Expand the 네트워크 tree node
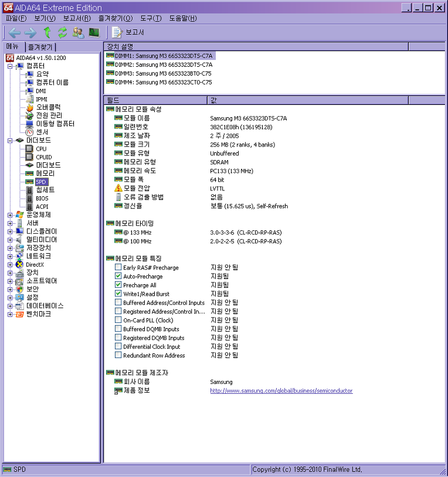448x477 pixels. coord(10,257)
